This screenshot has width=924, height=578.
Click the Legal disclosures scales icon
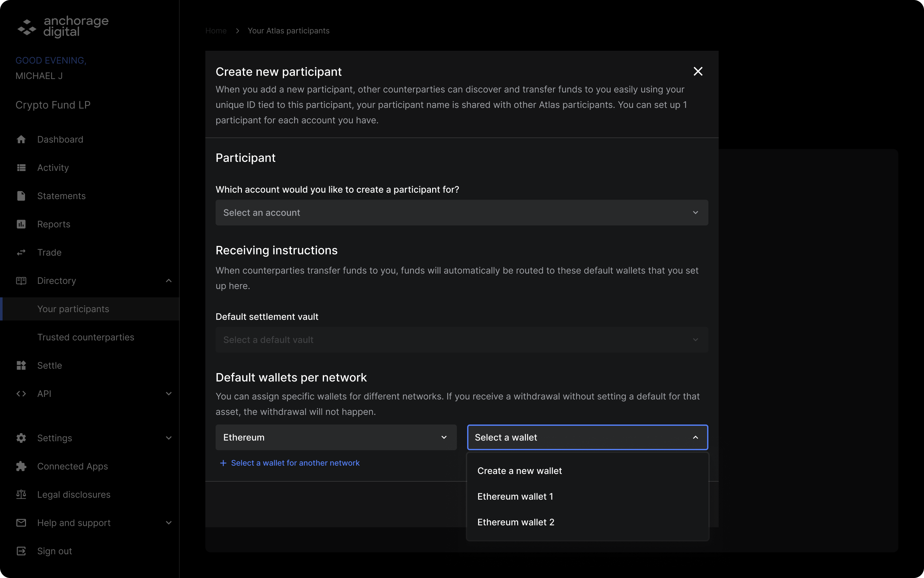pyautogui.click(x=21, y=495)
